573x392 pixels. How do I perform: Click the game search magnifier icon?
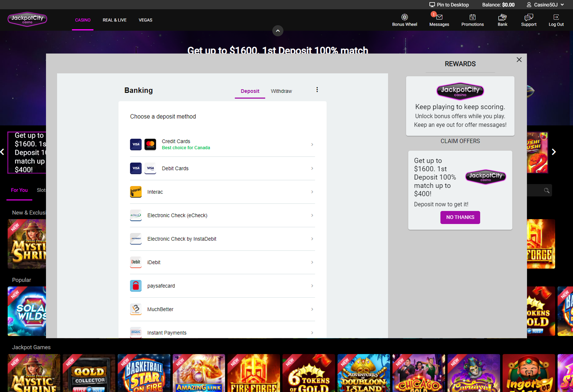pos(547,190)
